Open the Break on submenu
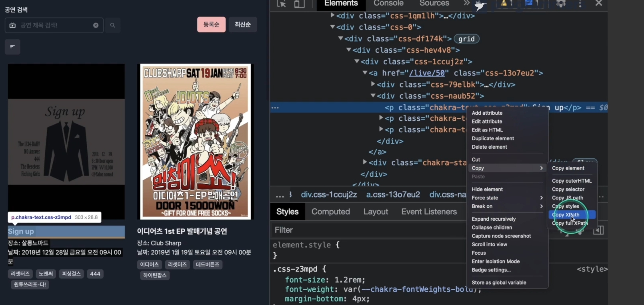644x305 pixels. coord(508,206)
